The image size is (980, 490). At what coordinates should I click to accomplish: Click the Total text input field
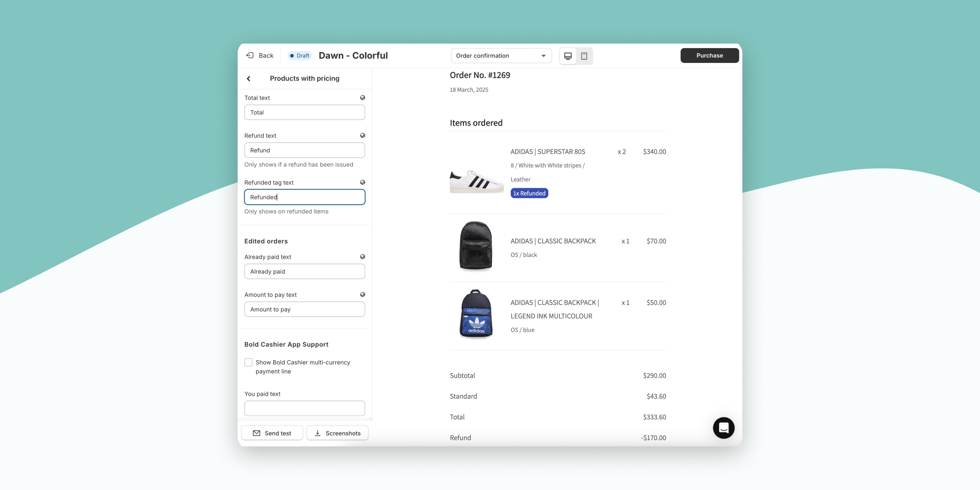tap(304, 112)
